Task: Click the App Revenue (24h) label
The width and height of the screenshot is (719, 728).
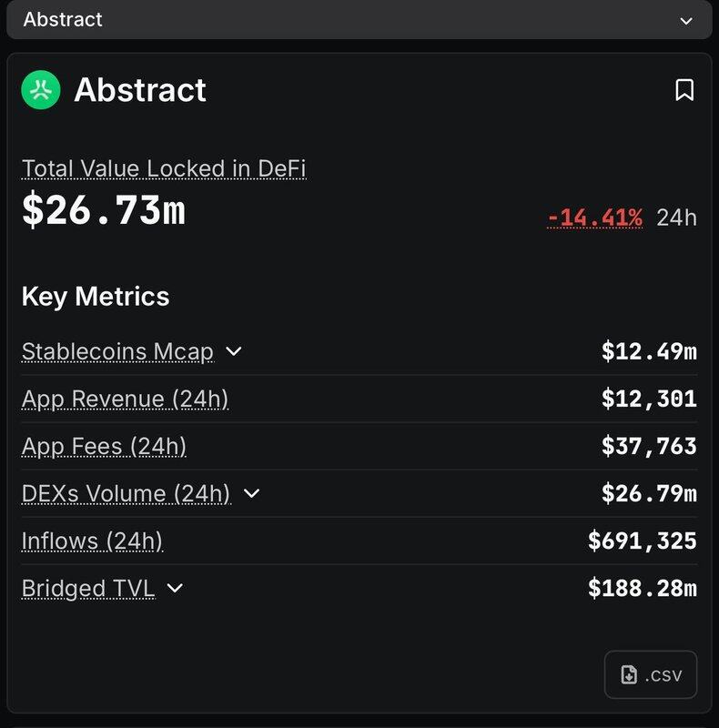Action: point(125,399)
